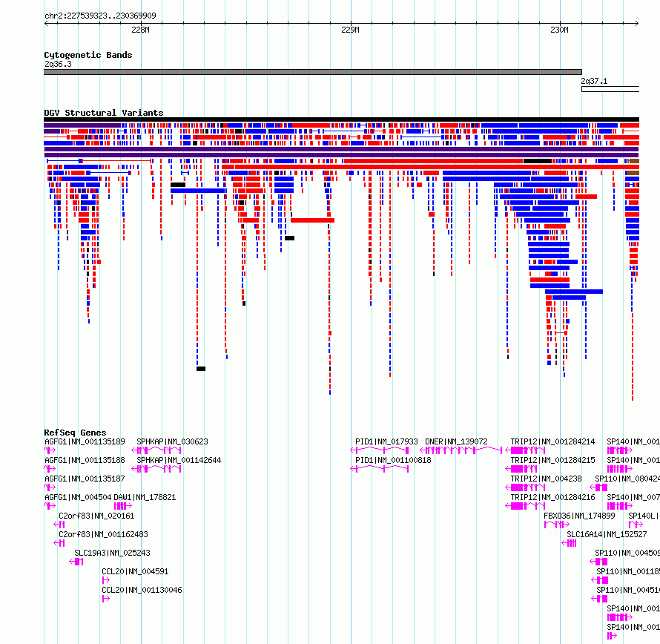This screenshot has width=660, height=644.
Task: Open gene FBXO36|NM_174899 label
Action: coord(579,516)
